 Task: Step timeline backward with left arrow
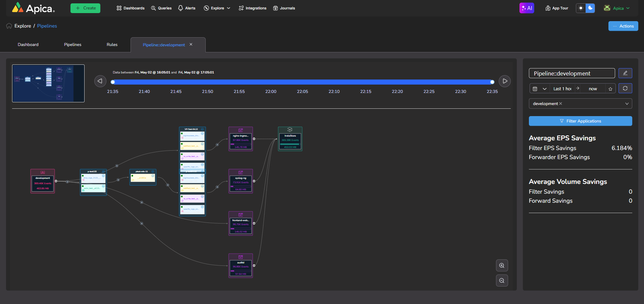[100, 81]
